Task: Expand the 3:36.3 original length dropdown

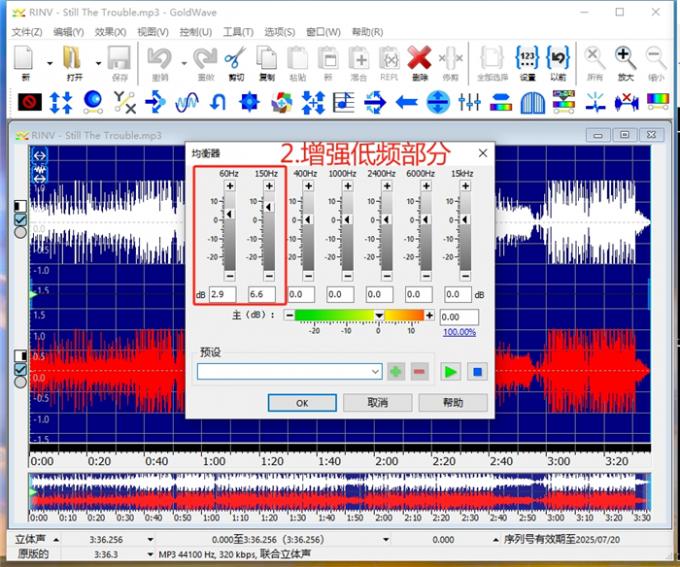Action: click(x=150, y=554)
